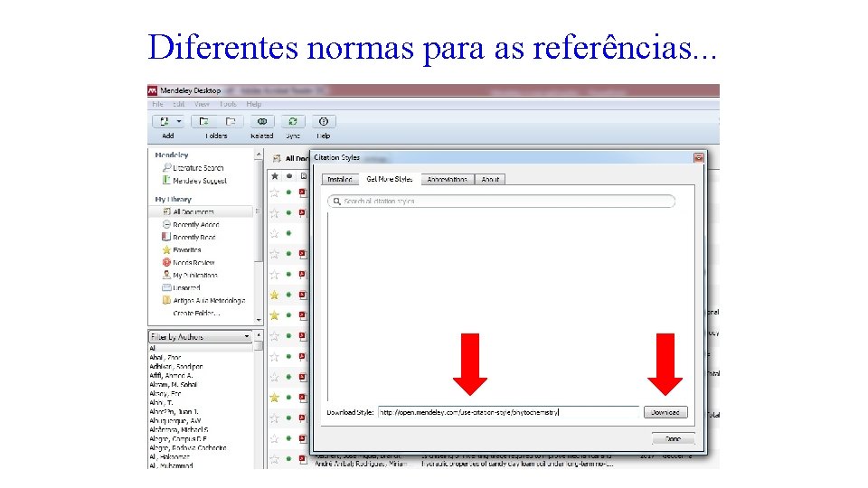
Task: Click the Sync toolbar icon
Action: click(292, 121)
